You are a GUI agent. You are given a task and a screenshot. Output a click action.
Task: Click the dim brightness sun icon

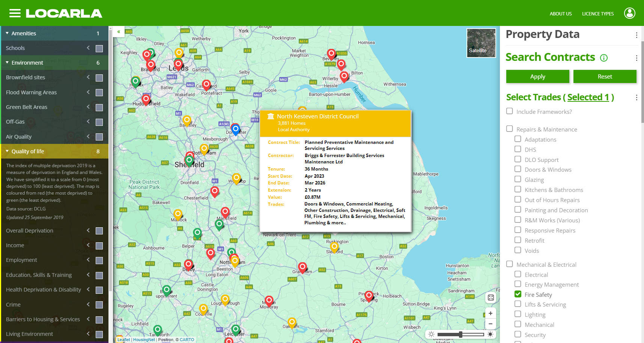pyautogui.click(x=431, y=334)
